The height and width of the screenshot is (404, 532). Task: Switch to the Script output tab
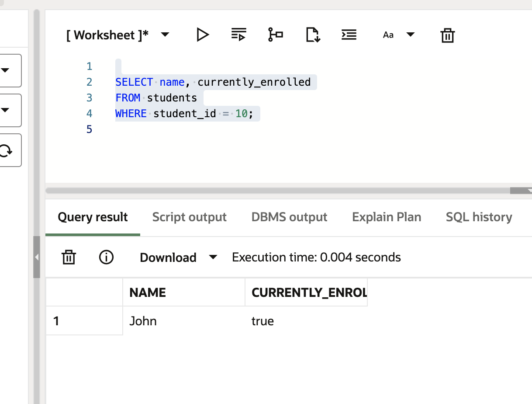pos(189,217)
